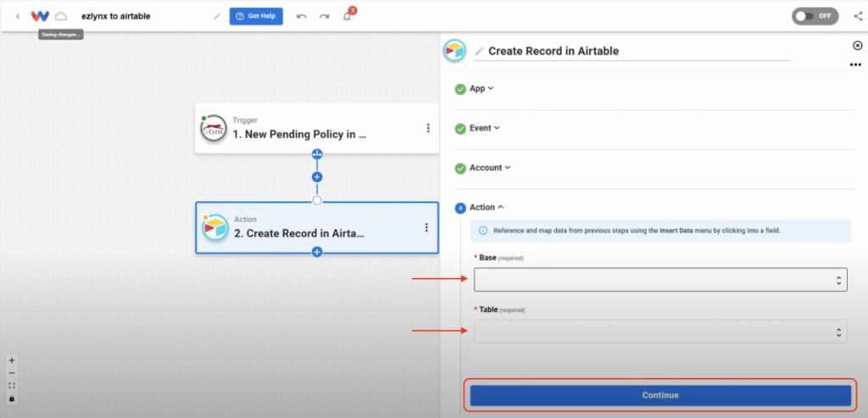This screenshot has width=868, height=418.
Task: Go back using the top-left arrow
Action: pos(18,17)
